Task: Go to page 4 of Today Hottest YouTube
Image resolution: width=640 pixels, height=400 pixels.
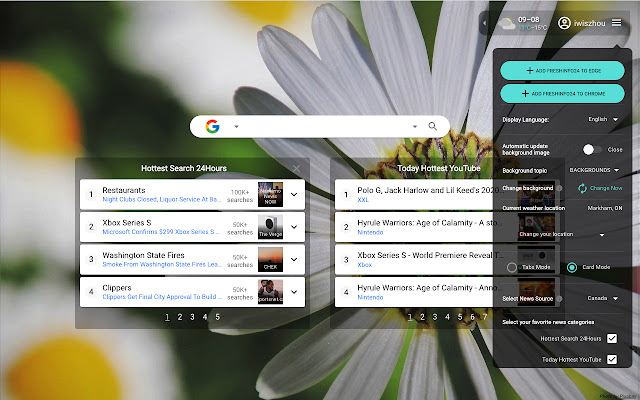Action: (x=447, y=317)
